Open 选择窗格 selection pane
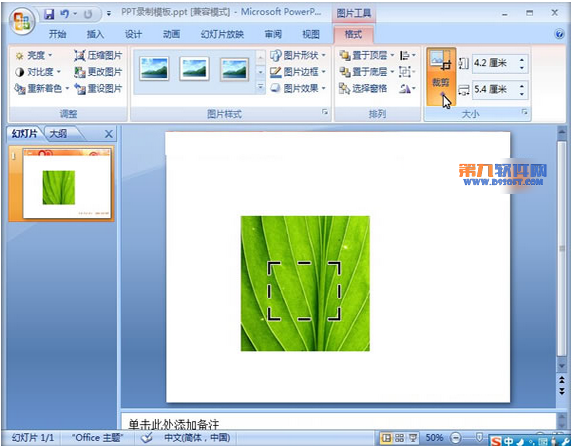 363,88
